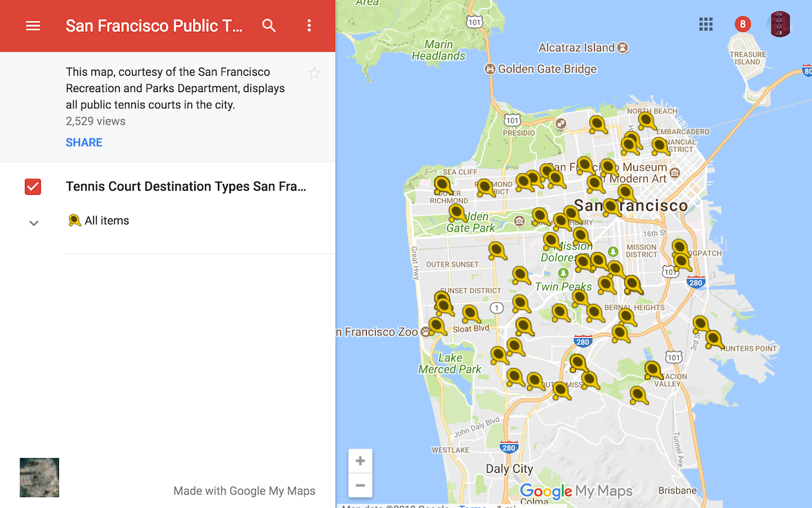Click the Google My Maps logo on map
The image size is (812, 508).
(576, 491)
